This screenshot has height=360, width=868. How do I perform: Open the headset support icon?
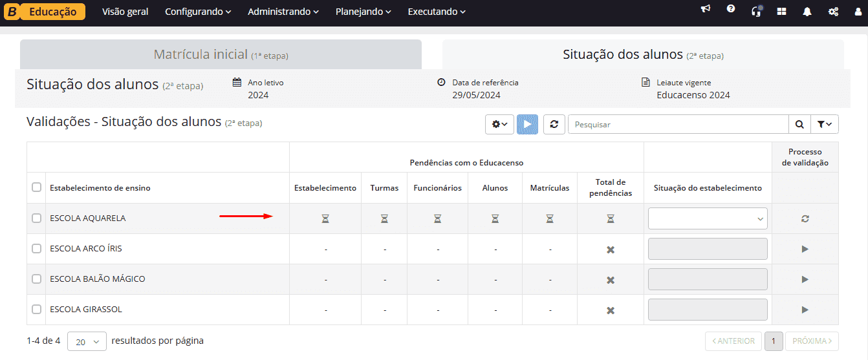click(x=756, y=11)
